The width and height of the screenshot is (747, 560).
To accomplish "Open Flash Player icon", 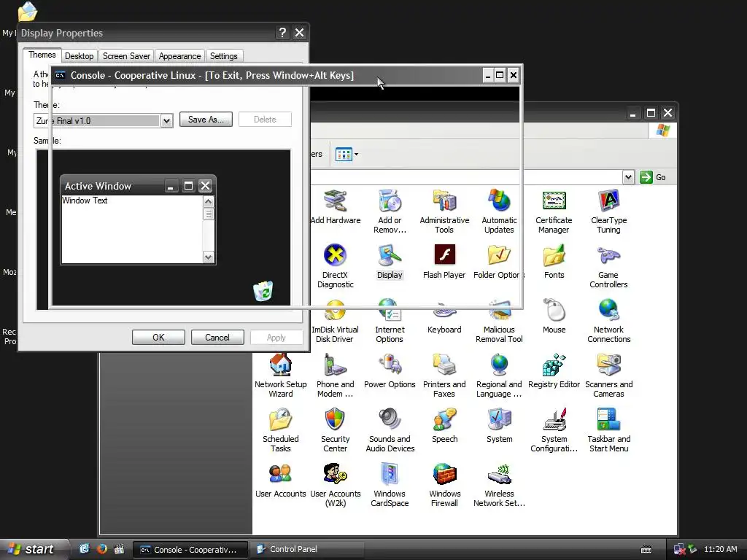I will click(444, 255).
